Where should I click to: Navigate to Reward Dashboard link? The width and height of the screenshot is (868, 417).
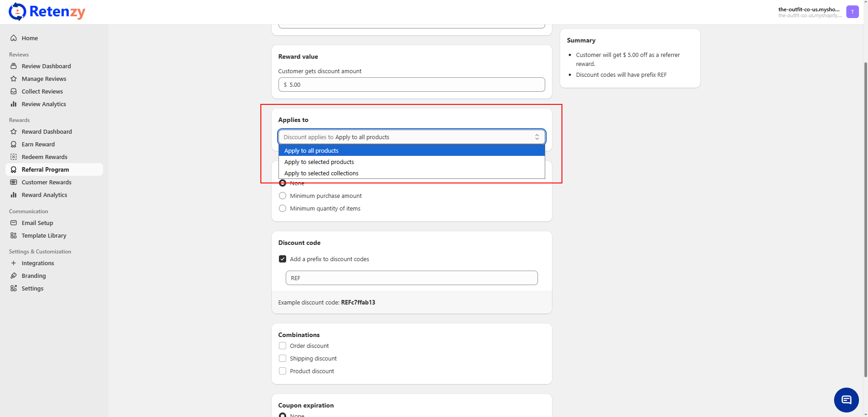click(47, 132)
